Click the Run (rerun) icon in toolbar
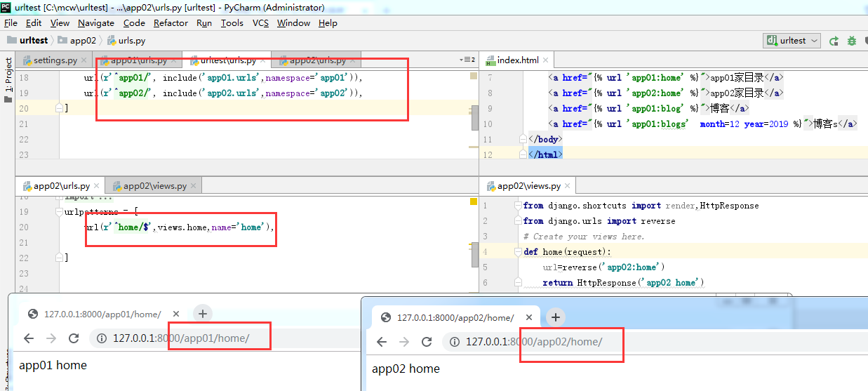Viewport: 868px width, 391px height. 834,41
